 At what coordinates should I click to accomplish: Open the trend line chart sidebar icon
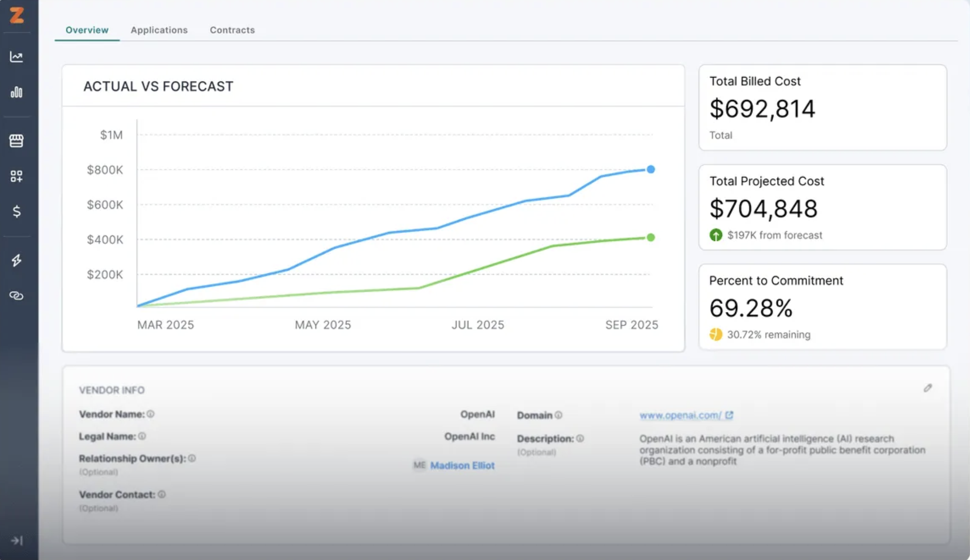[16, 57]
